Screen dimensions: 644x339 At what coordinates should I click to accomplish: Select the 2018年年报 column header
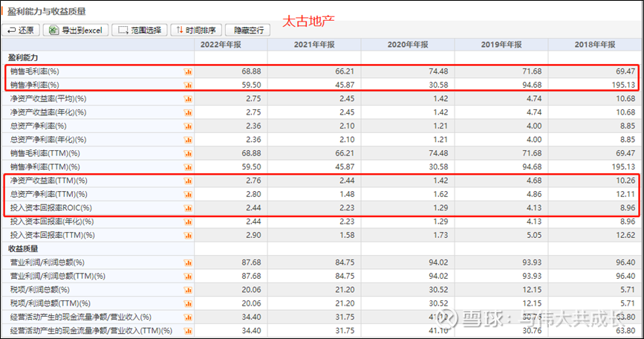pyautogui.click(x=595, y=45)
